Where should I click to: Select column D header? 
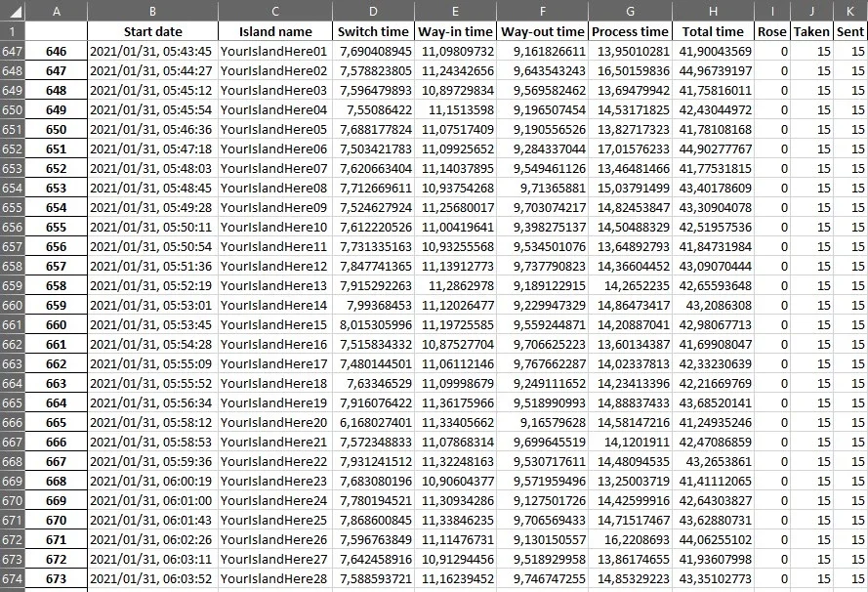373,11
